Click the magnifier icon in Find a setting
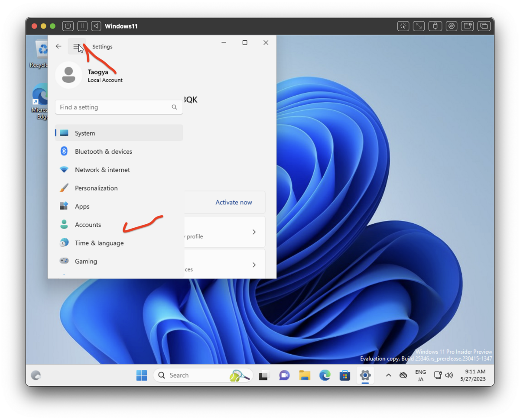 pyautogui.click(x=174, y=107)
